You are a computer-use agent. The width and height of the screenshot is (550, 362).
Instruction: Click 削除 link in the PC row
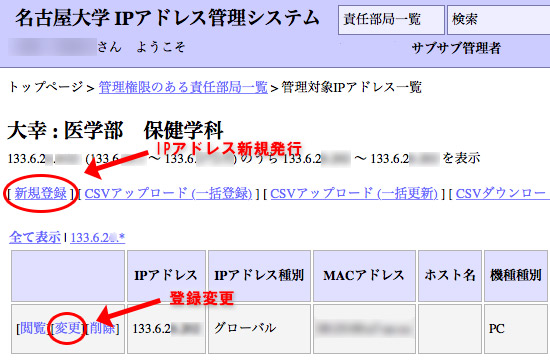(103, 328)
